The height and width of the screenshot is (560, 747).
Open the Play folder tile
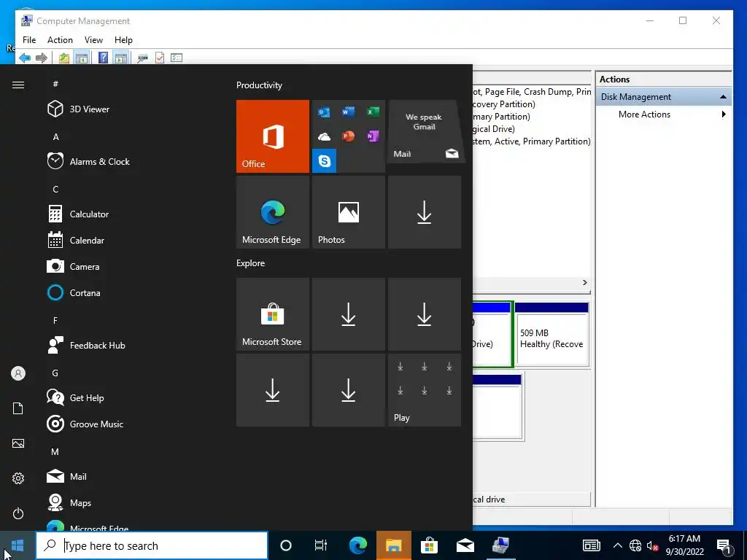click(425, 390)
